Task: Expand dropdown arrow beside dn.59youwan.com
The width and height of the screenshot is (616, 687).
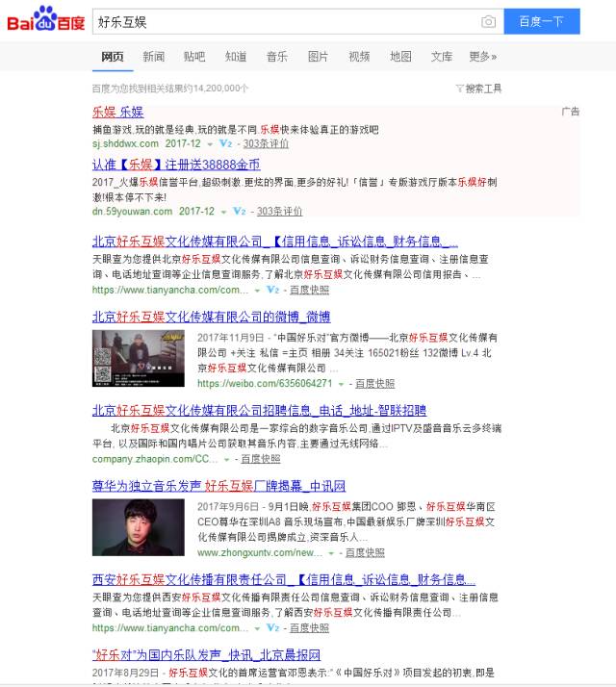Action: pos(223,212)
